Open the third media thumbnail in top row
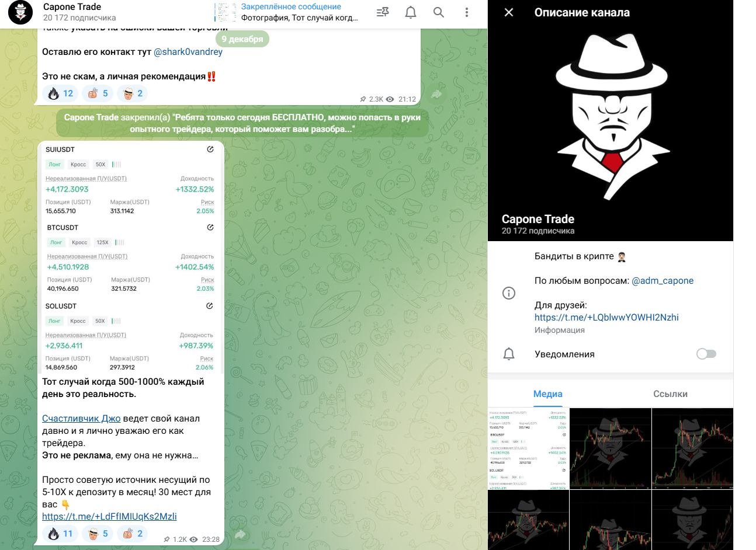This screenshot has width=756, height=550. tap(693, 448)
